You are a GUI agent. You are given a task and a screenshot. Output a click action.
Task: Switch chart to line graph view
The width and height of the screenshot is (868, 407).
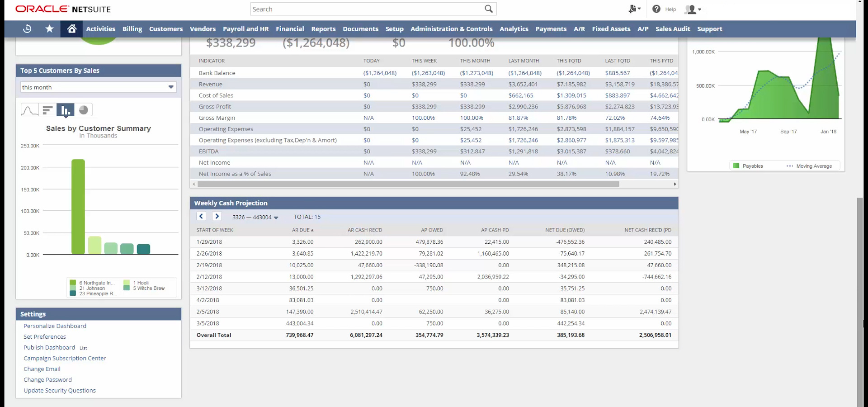point(29,110)
